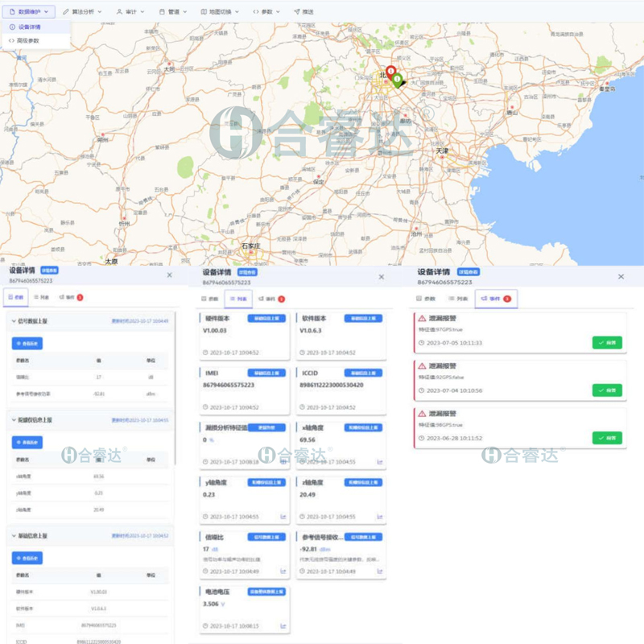Click 查看历史 button under 信号数据上报
Screen dimensions: 644x644
click(28, 343)
